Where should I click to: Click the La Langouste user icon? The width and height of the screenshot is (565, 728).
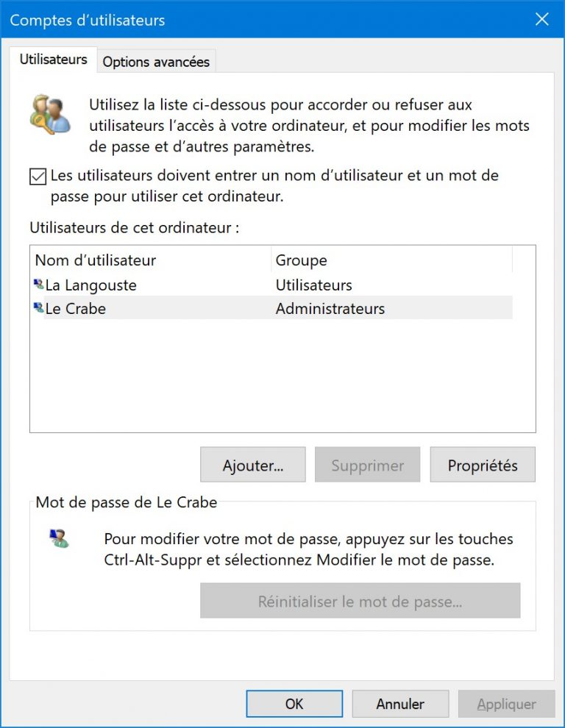point(38,285)
